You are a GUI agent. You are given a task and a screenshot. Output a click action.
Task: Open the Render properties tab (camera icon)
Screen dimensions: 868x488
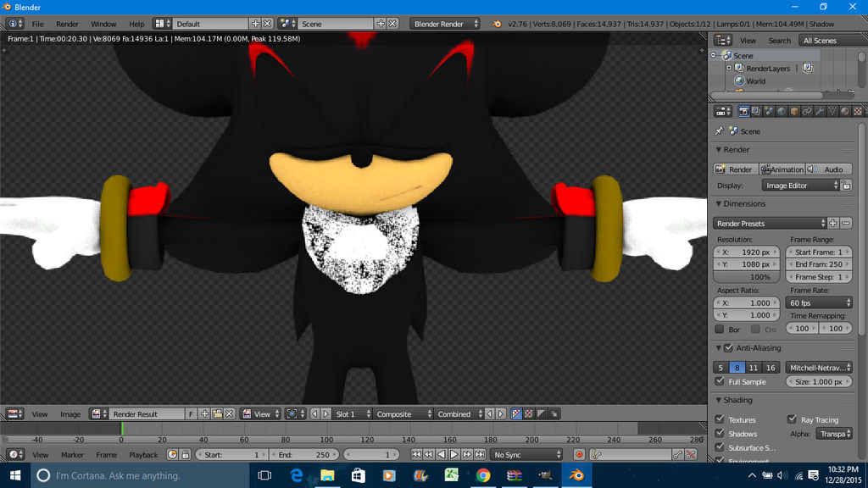tap(743, 111)
